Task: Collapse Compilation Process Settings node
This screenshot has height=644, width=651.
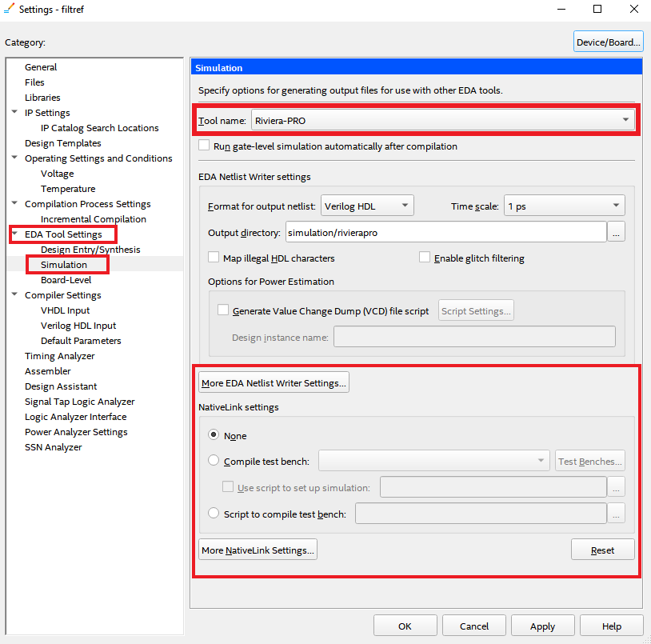Action: pyautogui.click(x=14, y=203)
